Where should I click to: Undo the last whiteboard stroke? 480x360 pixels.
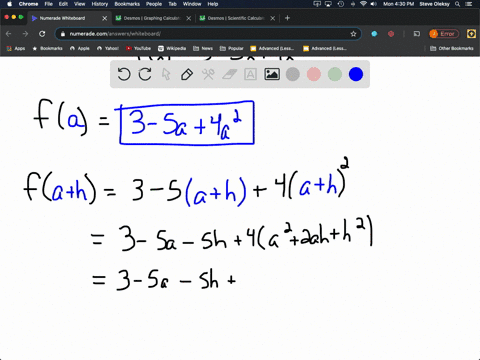(124, 74)
